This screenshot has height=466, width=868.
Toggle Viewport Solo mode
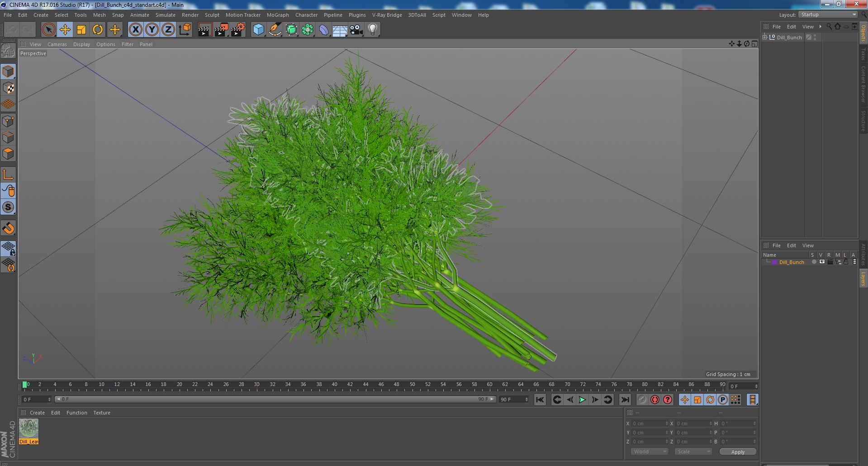point(8,207)
